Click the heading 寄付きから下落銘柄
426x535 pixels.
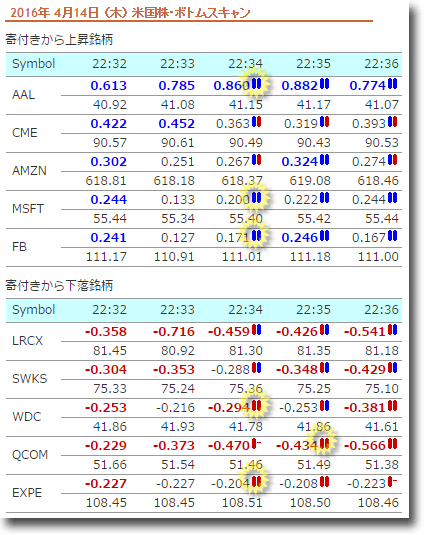click(x=59, y=286)
